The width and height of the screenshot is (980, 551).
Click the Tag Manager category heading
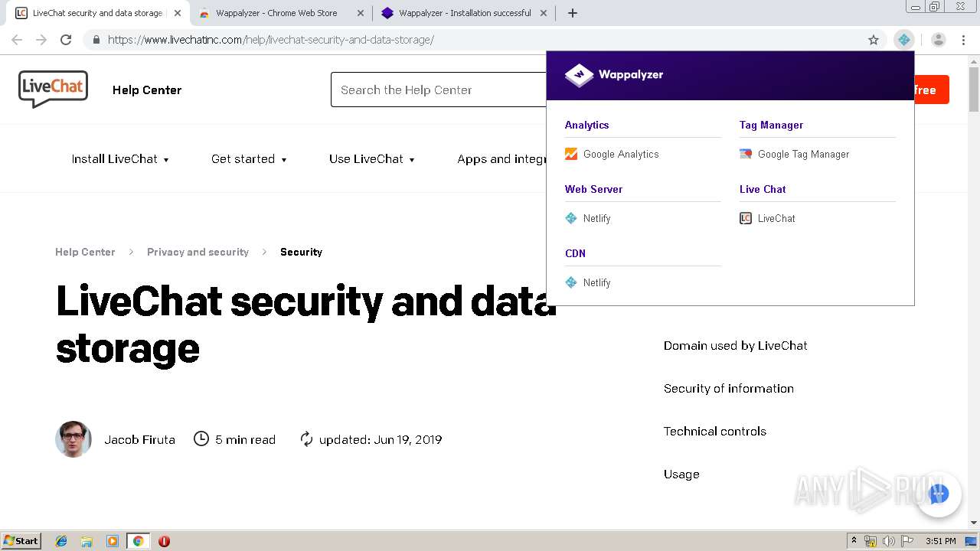pos(771,125)
